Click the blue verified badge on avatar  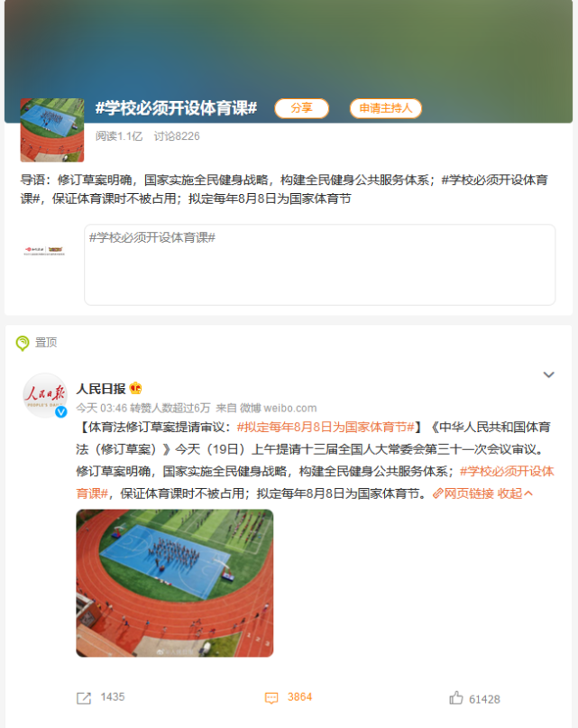click(x=60, y=411)
